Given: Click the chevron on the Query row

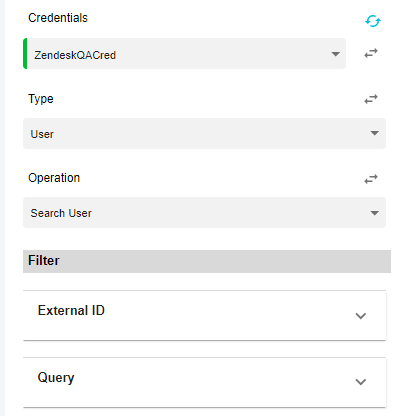Looking at the screenshot, I should click(x=361, y=382).
